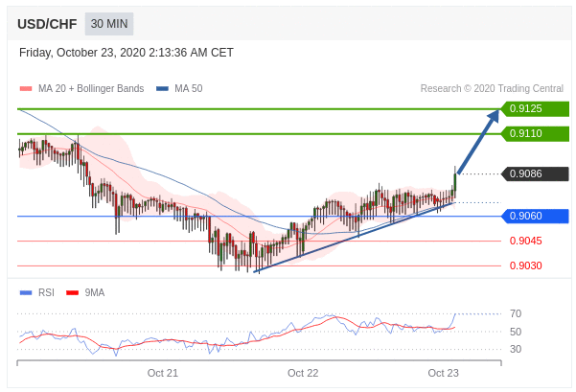Click the RSI 30 axis value
Screen dimensions: 576x392
pyautogui.click(x=516, y=349)
